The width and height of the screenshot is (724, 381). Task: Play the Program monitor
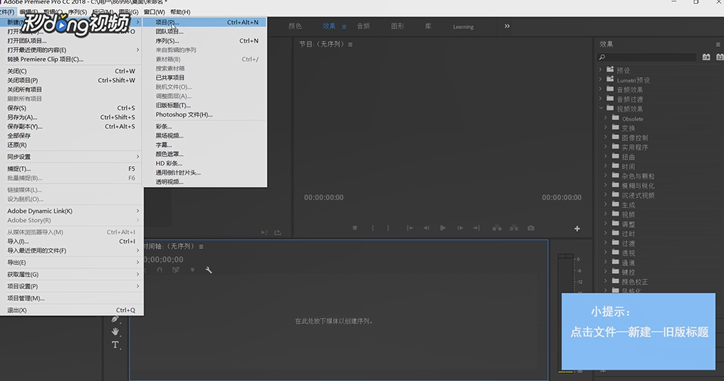point(443,228)
